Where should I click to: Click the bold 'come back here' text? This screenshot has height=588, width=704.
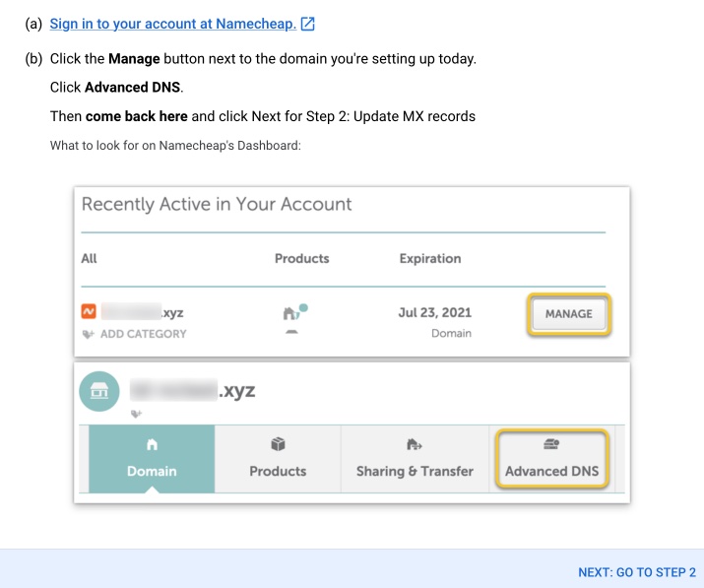pos(137,116)
